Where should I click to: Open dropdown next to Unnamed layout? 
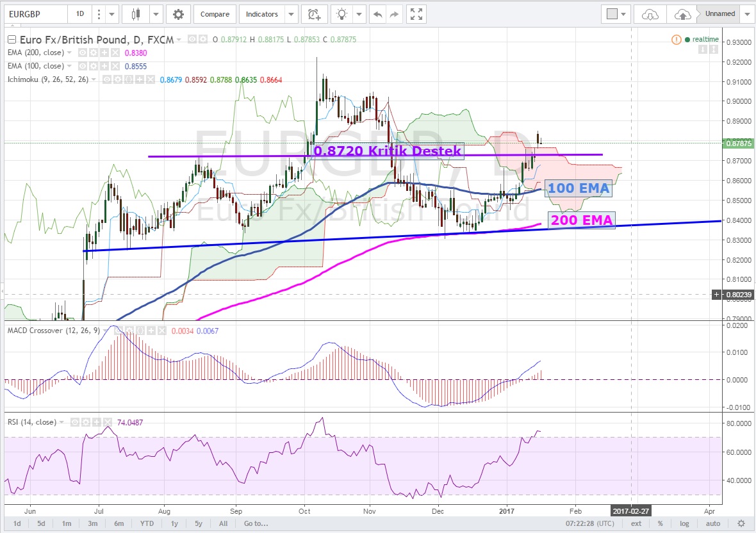click(747, 14)
